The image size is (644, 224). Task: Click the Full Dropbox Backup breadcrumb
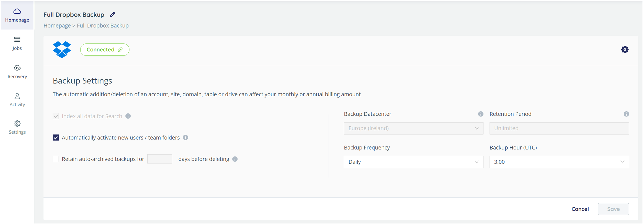pos(103,26)
